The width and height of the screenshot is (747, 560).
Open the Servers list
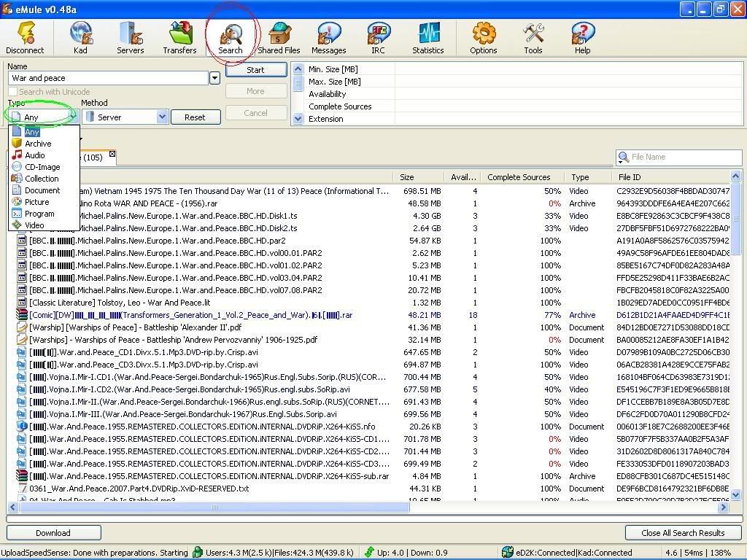tap(129, 38)
